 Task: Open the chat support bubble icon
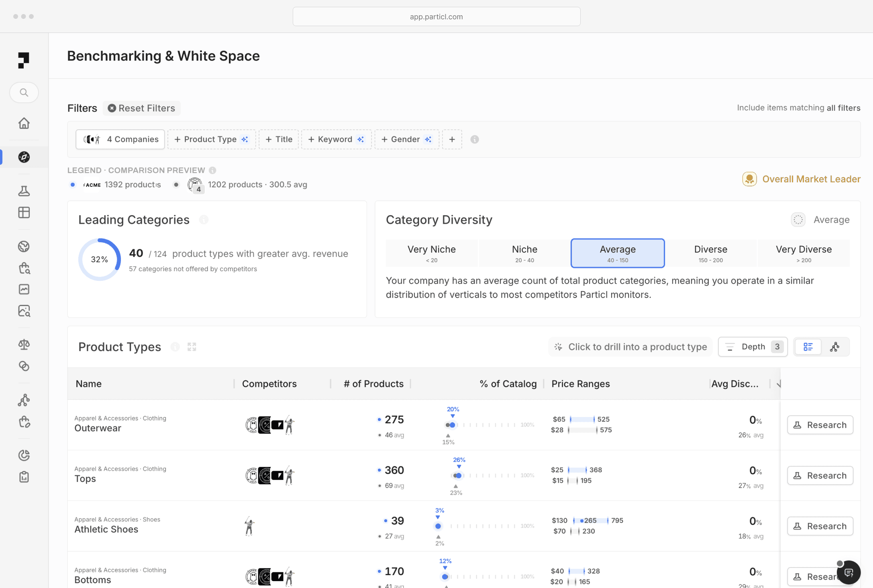pos(849,572)
